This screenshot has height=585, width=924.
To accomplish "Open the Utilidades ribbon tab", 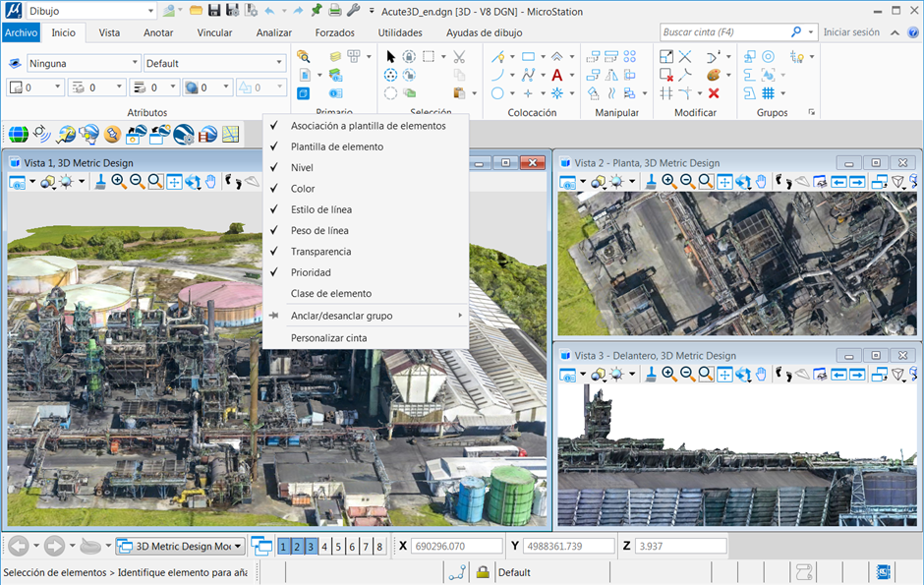I will (400, 32).
